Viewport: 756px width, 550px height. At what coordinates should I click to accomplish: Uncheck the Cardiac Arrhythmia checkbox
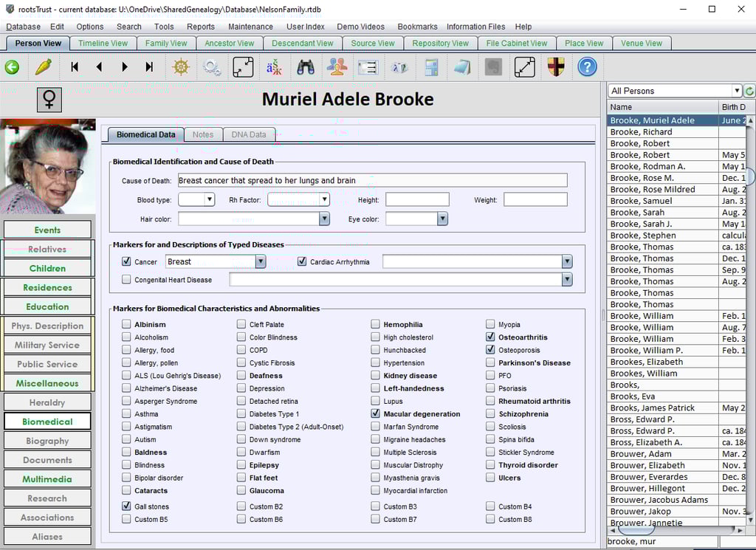point(302,261)
